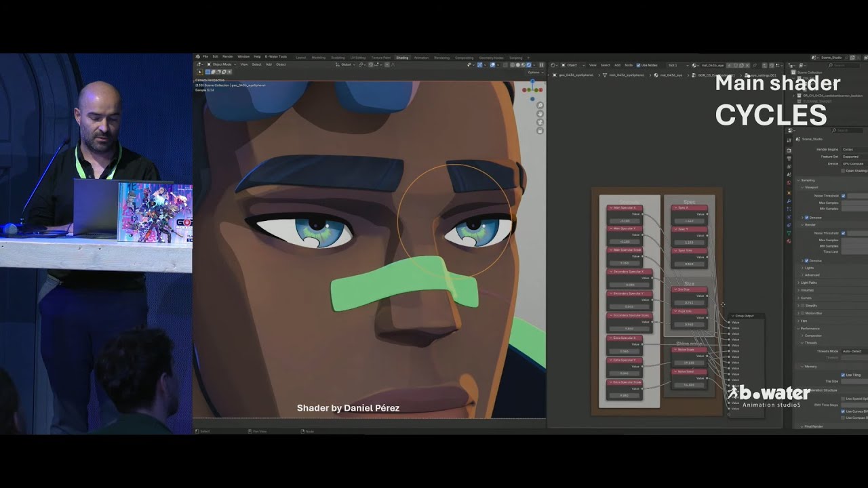This screenshot has height=488, width=868.
Task: Click the viewport pause render icon
Action: (541, 64)
